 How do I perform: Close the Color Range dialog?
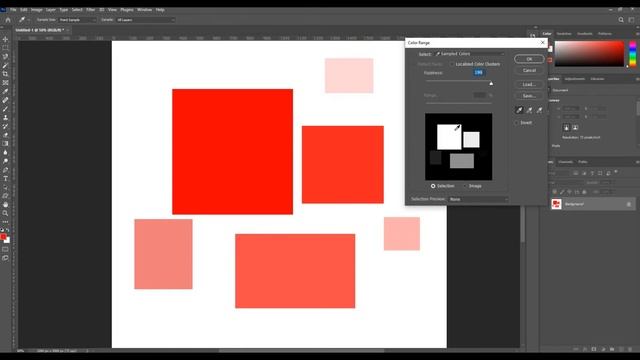(x=542, y=42)
